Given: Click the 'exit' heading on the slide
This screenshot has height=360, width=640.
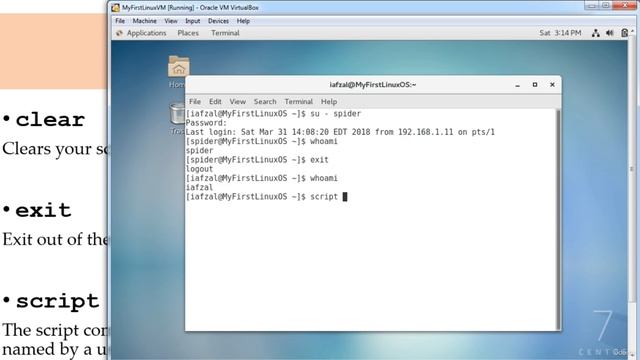Looking at the screenshot, I should [x=43, y=211].
